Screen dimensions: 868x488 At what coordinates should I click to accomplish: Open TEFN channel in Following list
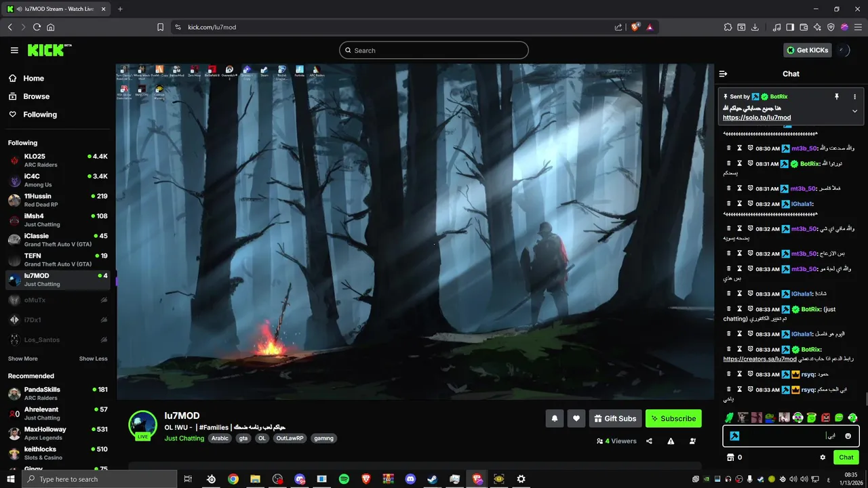pyautogui.click(x=58, y=260)
